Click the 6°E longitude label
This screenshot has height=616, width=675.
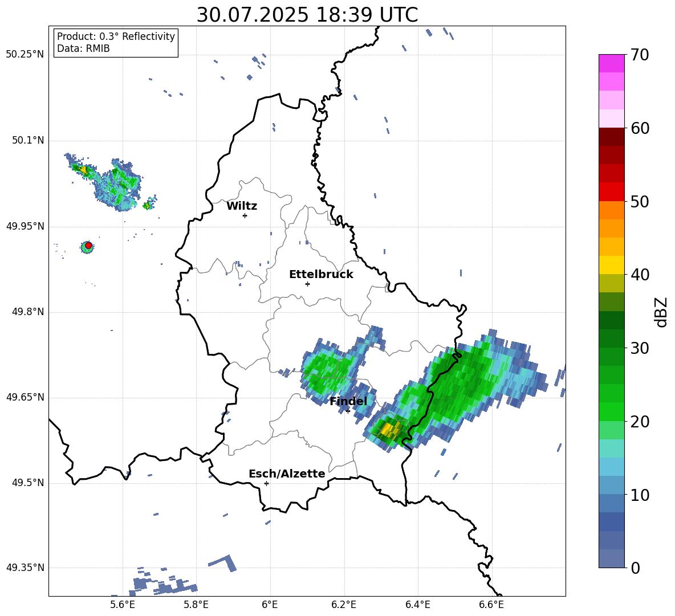pyautogui.click(x=270, y=605)
